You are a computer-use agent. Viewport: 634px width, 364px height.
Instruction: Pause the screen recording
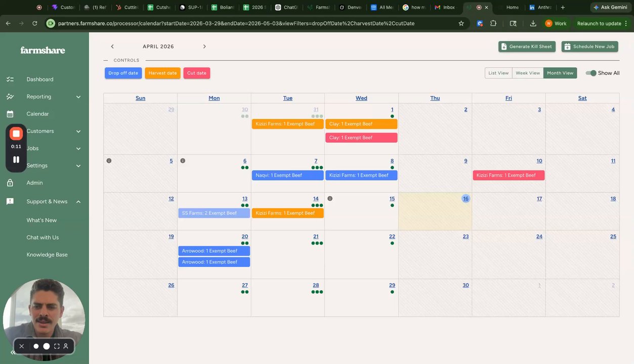coord(16,159)
